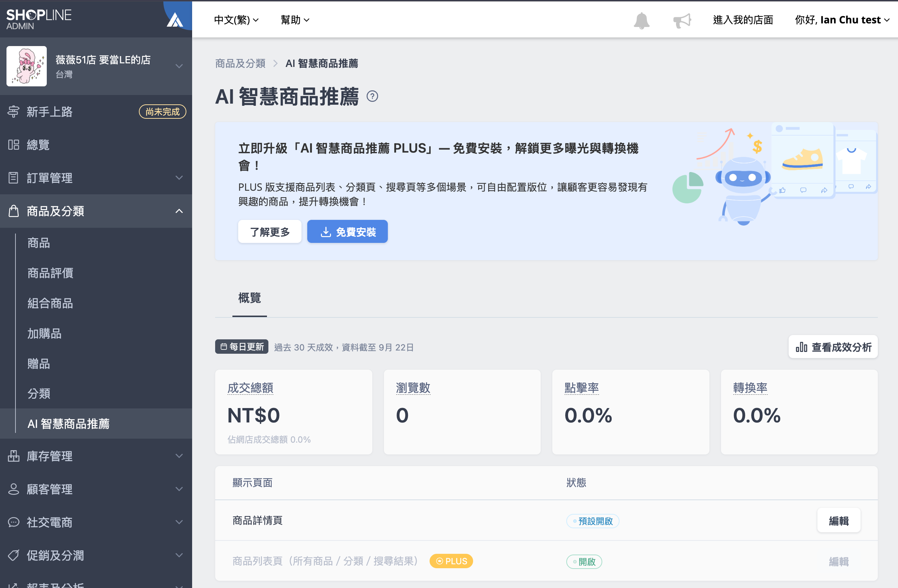This screenshot has height=588, width=898.
Task: Click the triangular logo icon in header
Action: click(x=175, y=20)
